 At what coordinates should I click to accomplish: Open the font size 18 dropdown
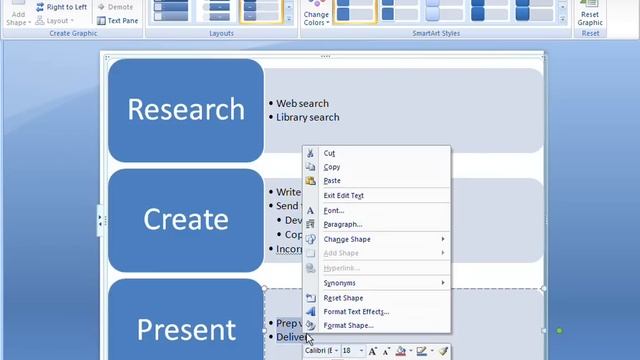click(361, 351)
